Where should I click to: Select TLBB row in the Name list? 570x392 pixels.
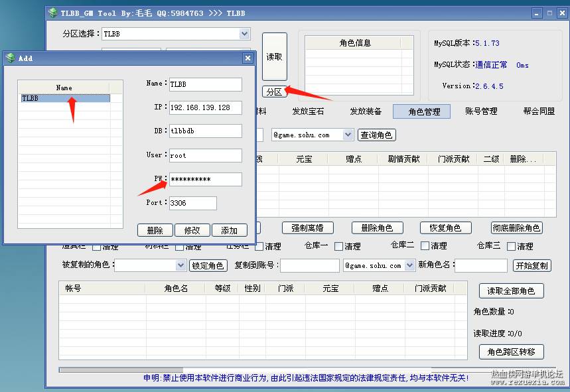[66, 98]
